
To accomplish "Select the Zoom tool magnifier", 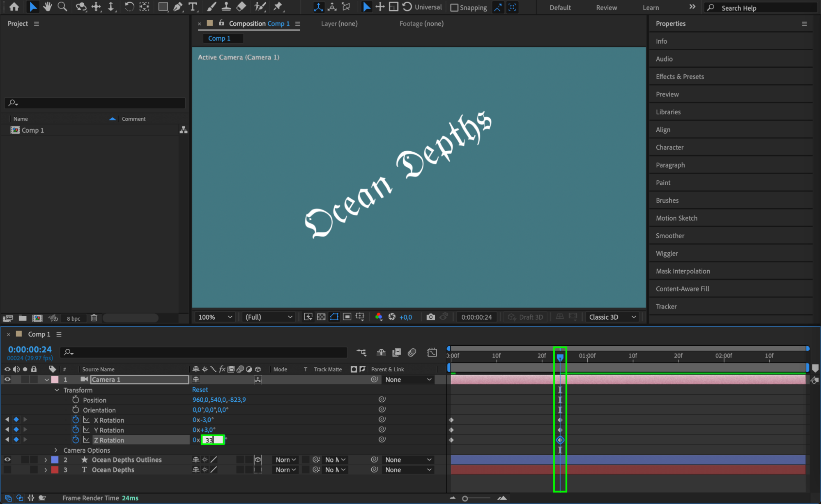I will click(x=62, y=7).
